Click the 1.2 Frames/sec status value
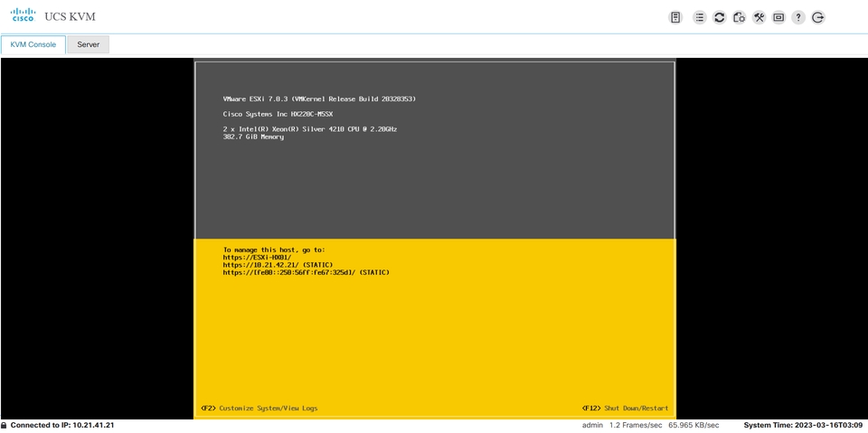868x433 pixels. pos(636,425)
